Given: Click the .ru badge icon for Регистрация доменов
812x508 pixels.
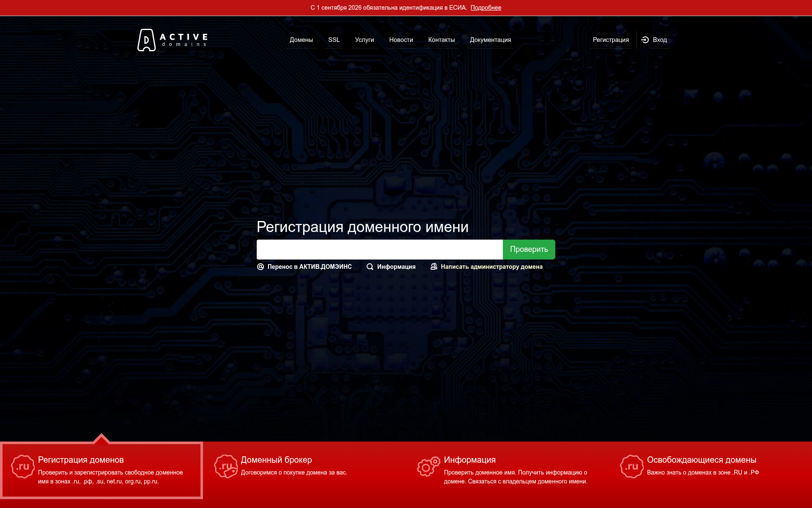Looking at the screenshot, I should click(23, 467).
